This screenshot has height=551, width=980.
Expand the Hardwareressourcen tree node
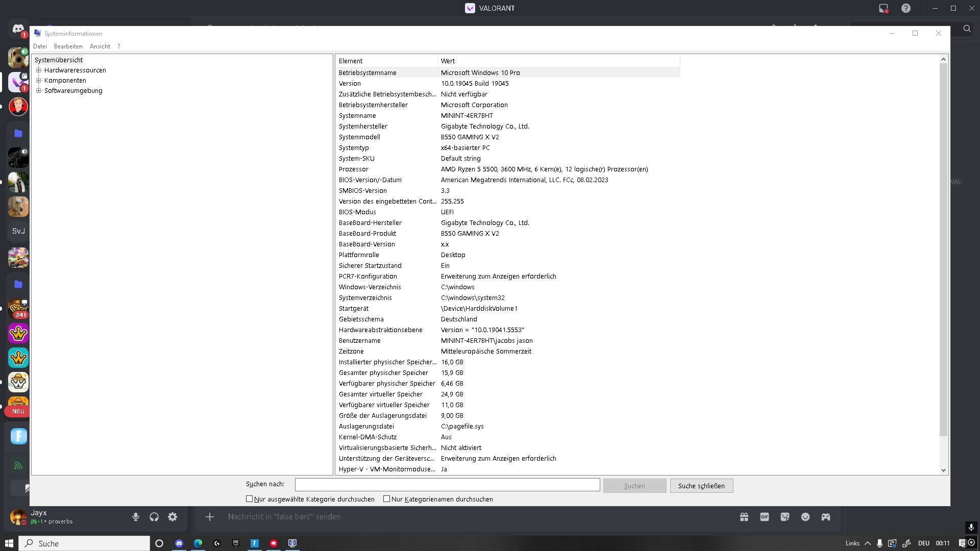pos(38,70)
